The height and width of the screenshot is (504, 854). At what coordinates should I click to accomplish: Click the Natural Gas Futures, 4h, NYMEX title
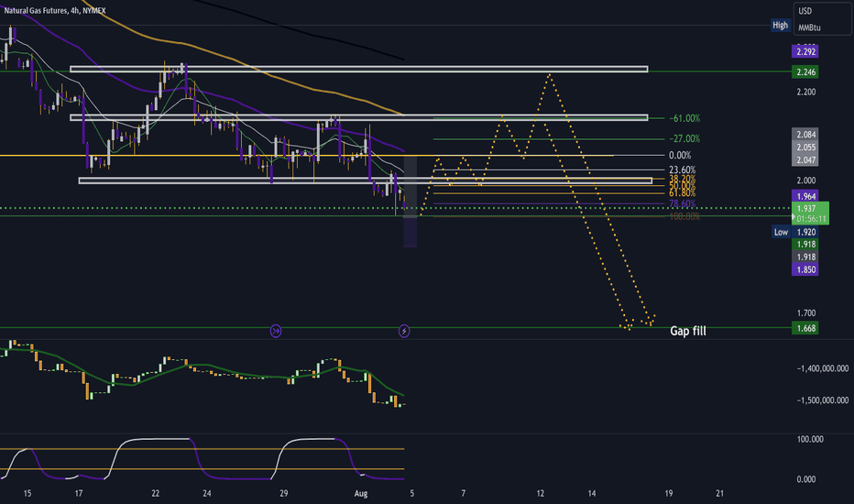click(x=55, y=10)
